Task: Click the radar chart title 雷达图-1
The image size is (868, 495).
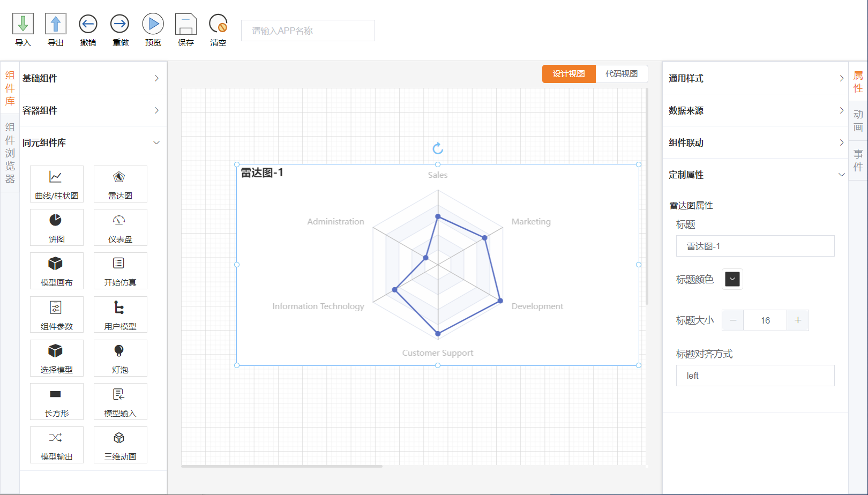Action: (x=262, y=172)
